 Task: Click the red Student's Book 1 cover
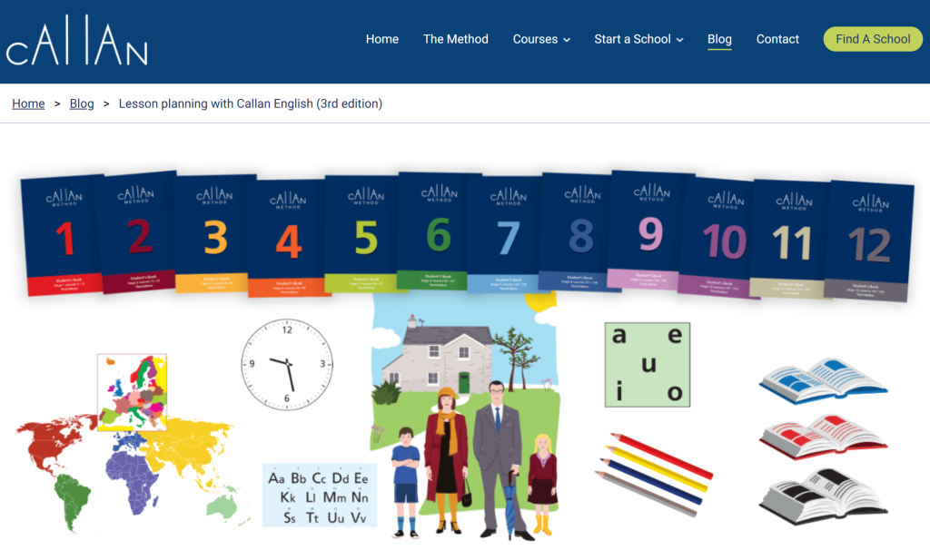pos(62,235)
